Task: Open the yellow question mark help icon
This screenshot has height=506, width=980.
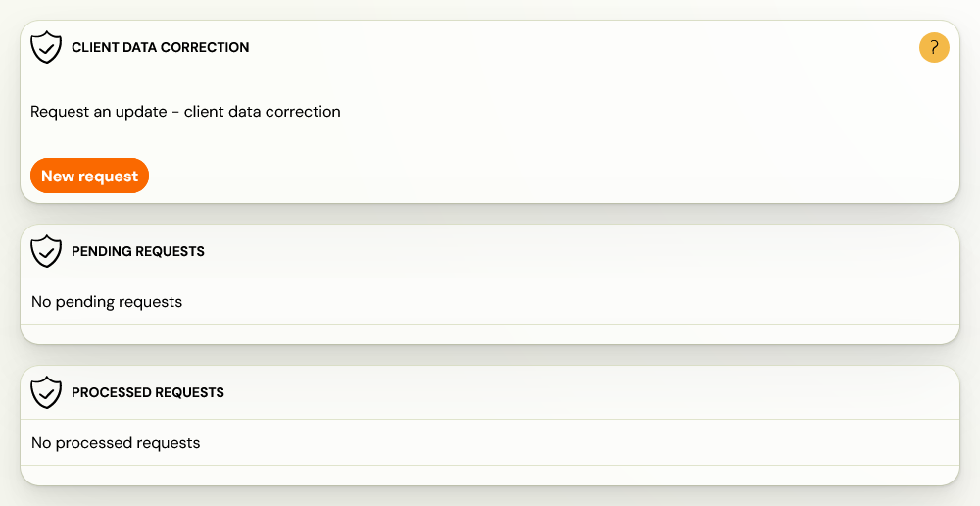Action: (x=934, y=47)
